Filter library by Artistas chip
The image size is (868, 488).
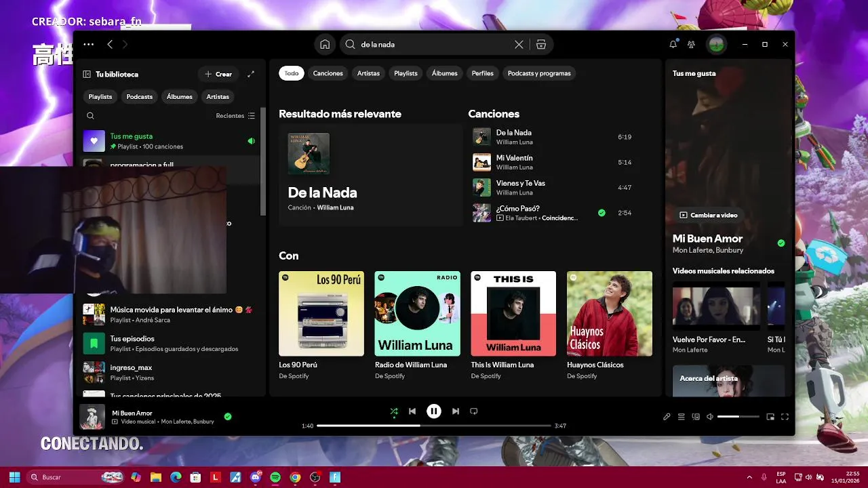[218, 96]
